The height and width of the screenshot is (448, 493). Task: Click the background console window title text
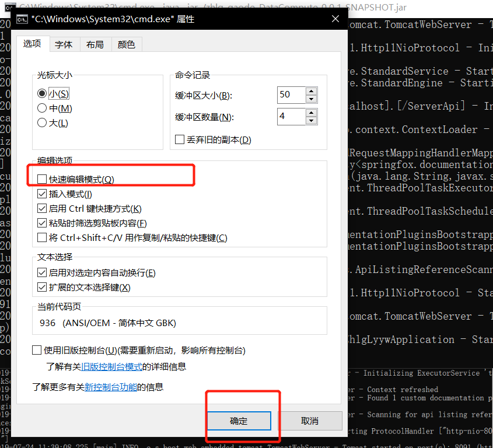click(212, 6)
